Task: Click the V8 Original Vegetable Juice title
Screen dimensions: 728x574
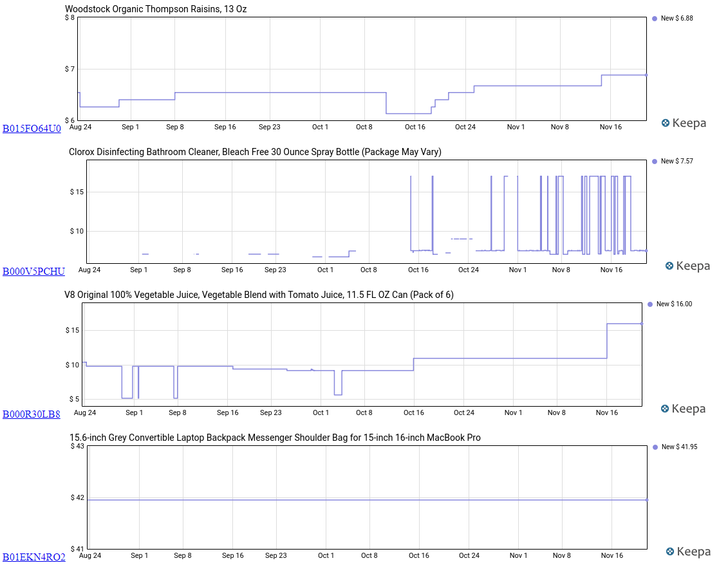Action: [259, 295]
